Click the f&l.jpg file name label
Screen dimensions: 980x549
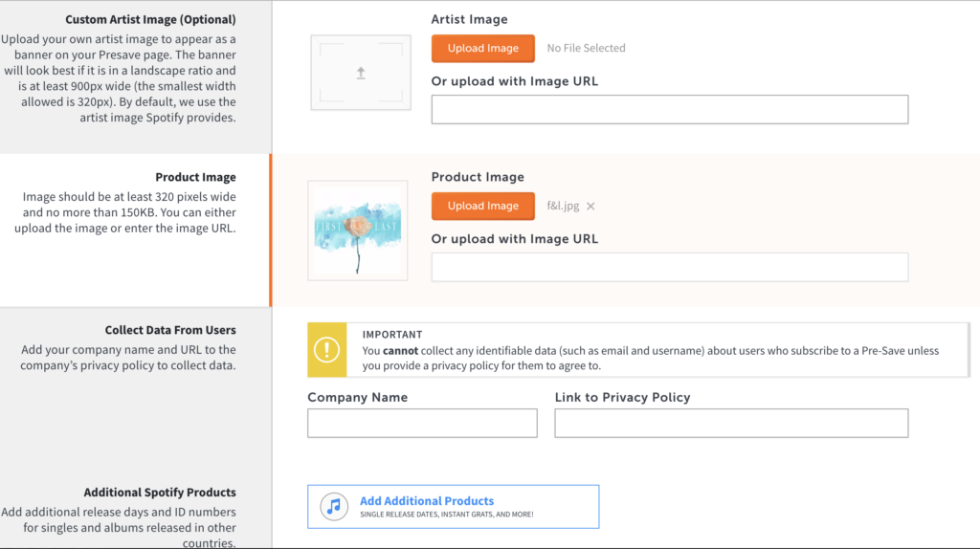click(x=563, y=206)
